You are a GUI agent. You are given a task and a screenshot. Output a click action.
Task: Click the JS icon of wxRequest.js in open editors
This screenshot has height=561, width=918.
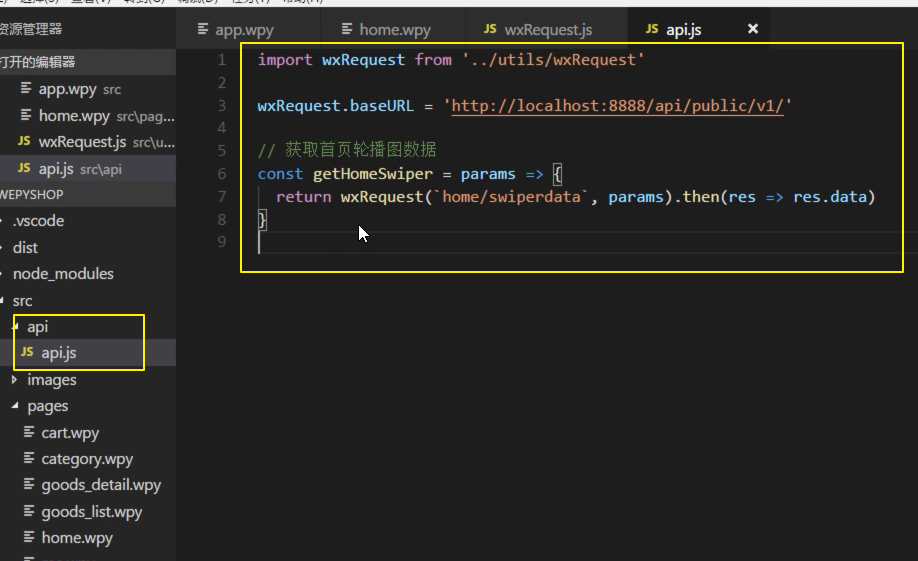tap(25, 142)
